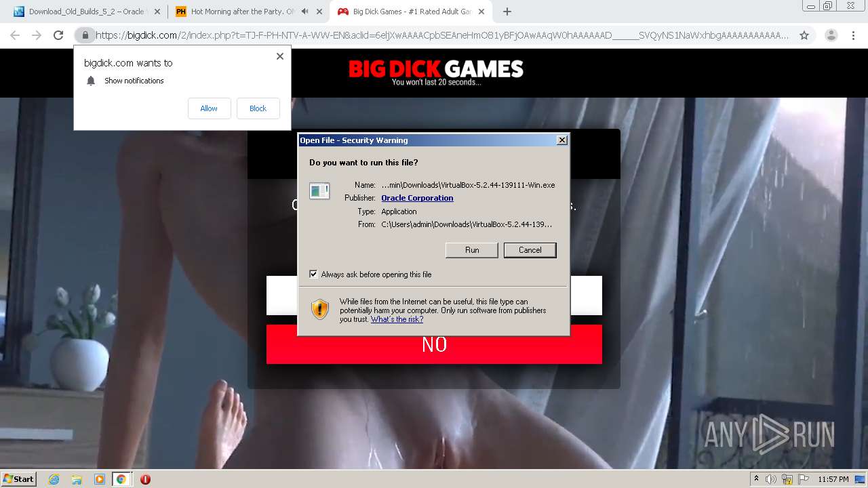Run the VirtualBox installer file
The height and width of the screenshot is (488, 868).
click(x=472, y=250)
